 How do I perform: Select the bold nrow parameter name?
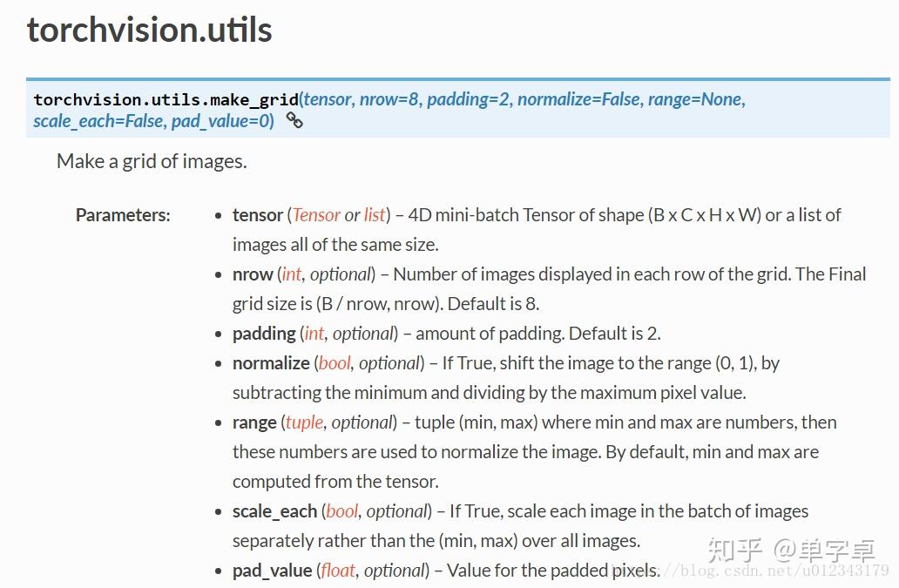(253, 274)
